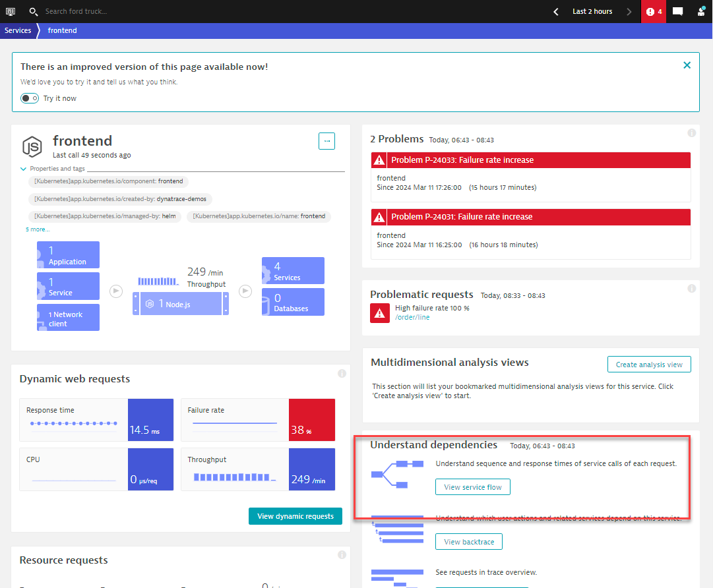
Task: Expand the 5 more tags link
Action: (x=38, y=229)
